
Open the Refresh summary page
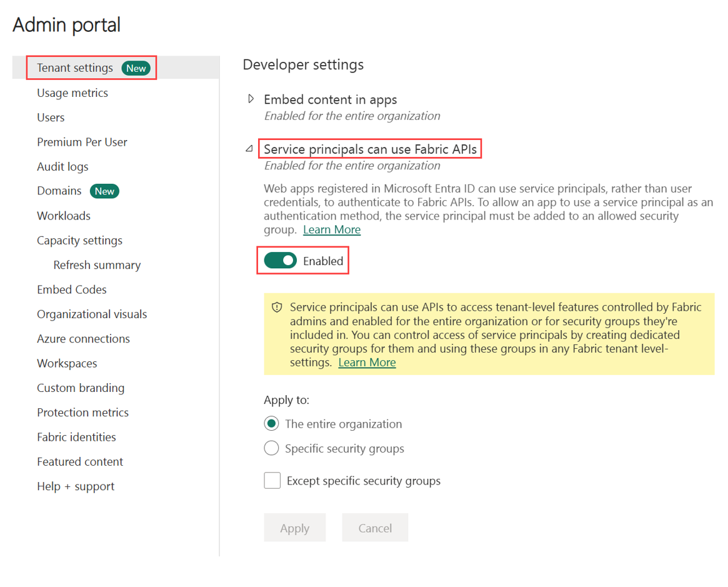click(97, 264)
